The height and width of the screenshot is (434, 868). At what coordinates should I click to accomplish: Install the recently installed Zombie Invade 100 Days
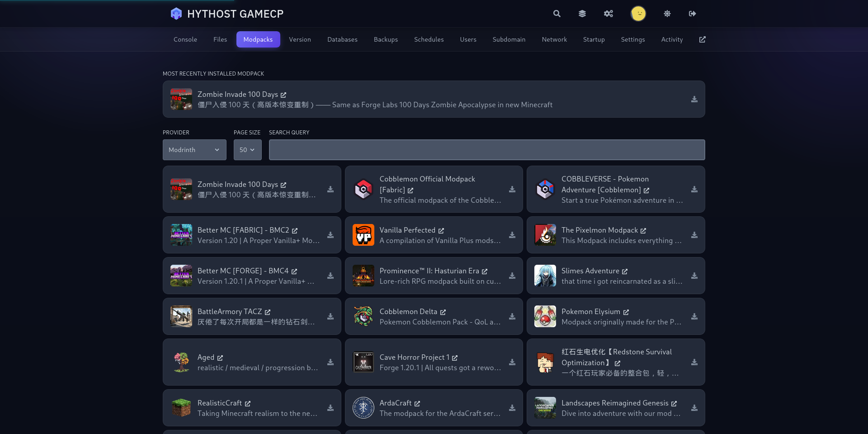pos(694,99)
